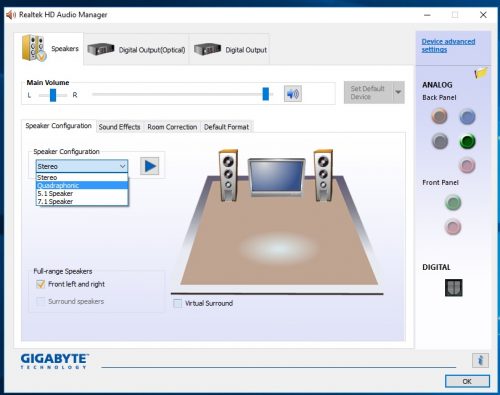
Task: Open the Room Correction tab
Action: click(172, 127)
